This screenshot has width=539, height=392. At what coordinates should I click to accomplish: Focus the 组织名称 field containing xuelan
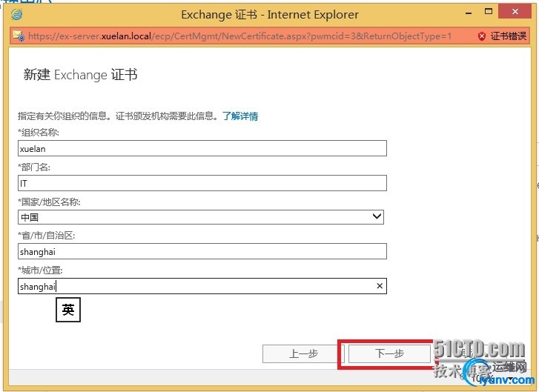pos(202,148)
